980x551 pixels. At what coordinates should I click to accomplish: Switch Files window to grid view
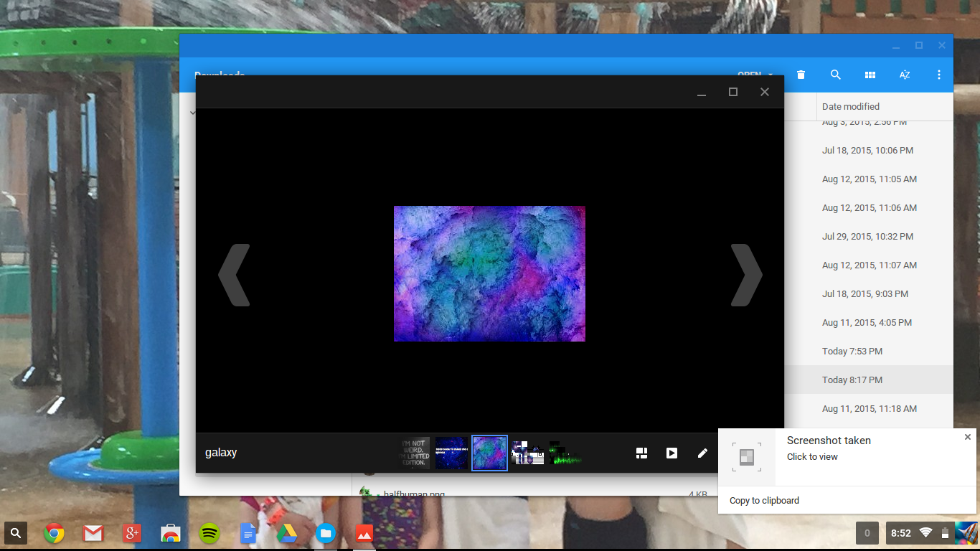870,75
